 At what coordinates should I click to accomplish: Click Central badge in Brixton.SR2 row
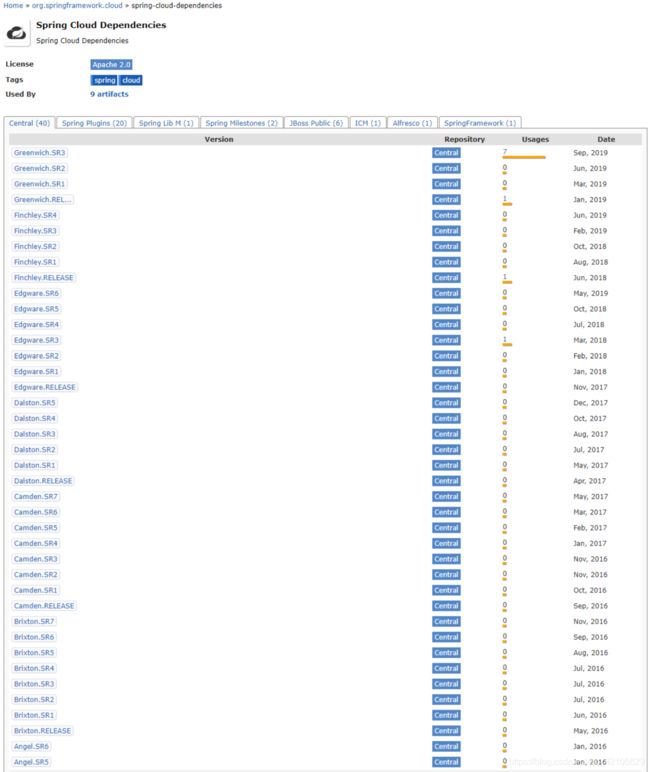(446, 700)
